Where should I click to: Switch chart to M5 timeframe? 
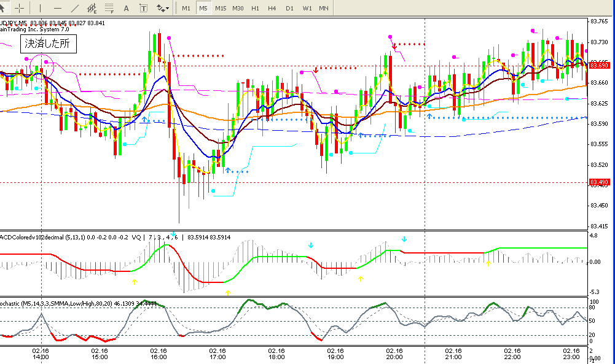[203, 8]
